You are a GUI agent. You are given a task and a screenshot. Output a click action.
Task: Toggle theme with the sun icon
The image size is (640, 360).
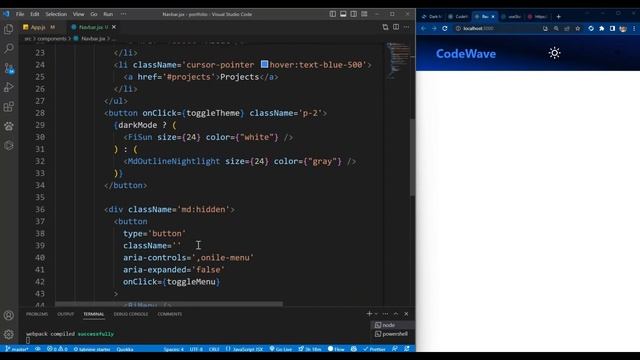click(554, 53)
